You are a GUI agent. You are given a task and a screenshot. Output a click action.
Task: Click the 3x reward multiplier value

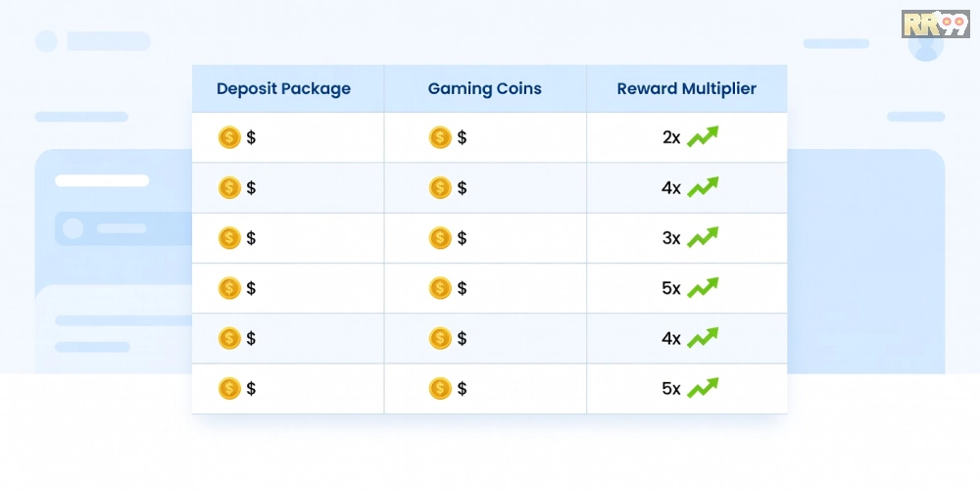[x=671, y=238]
